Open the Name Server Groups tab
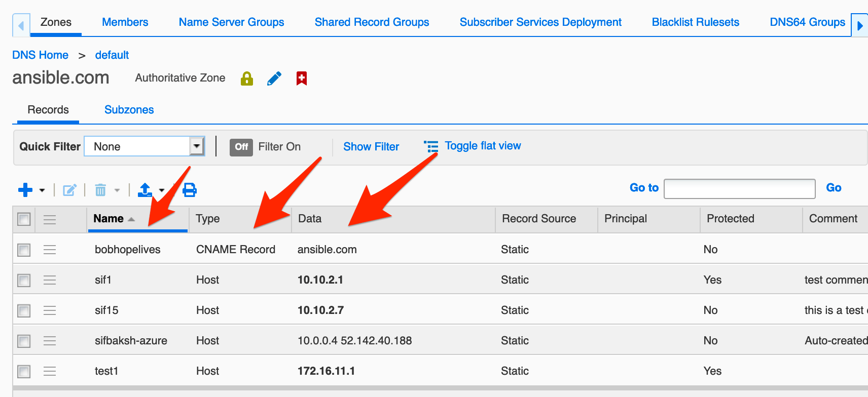Screen dimensions: 868x397 231,22
